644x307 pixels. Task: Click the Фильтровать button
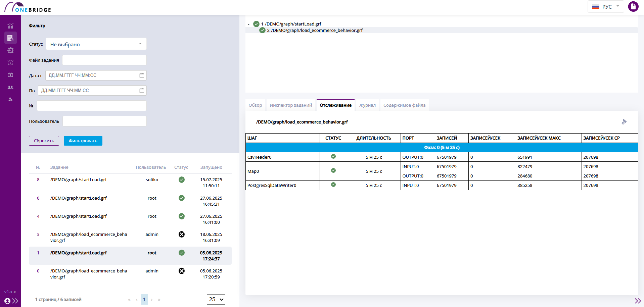(x=83, y=141)
